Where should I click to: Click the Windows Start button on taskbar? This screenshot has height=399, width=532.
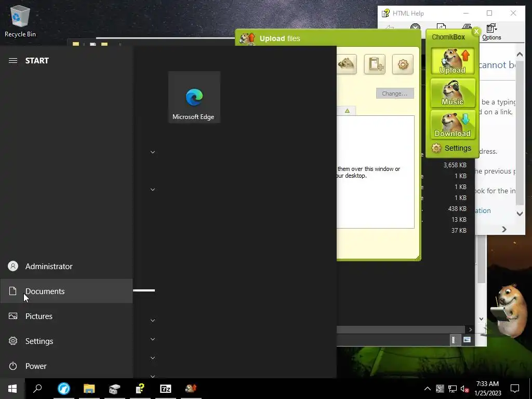(x=12, y=389)
